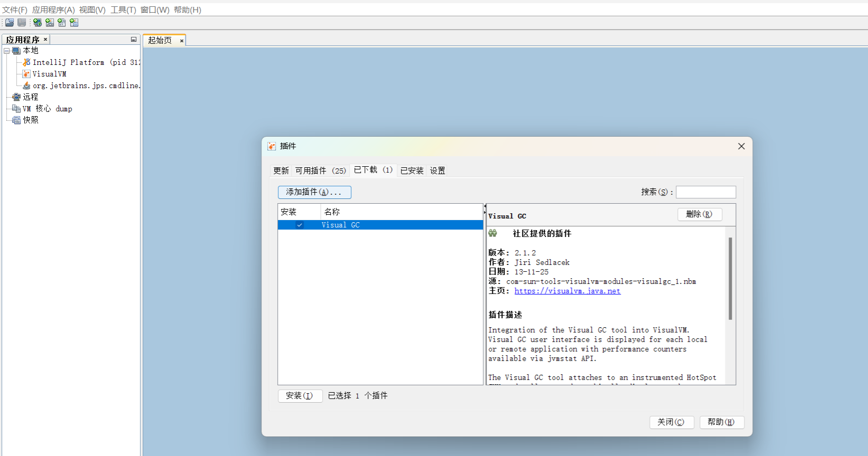
Task: Open the 视图(V) menu
Action: [x=92, y=10]
